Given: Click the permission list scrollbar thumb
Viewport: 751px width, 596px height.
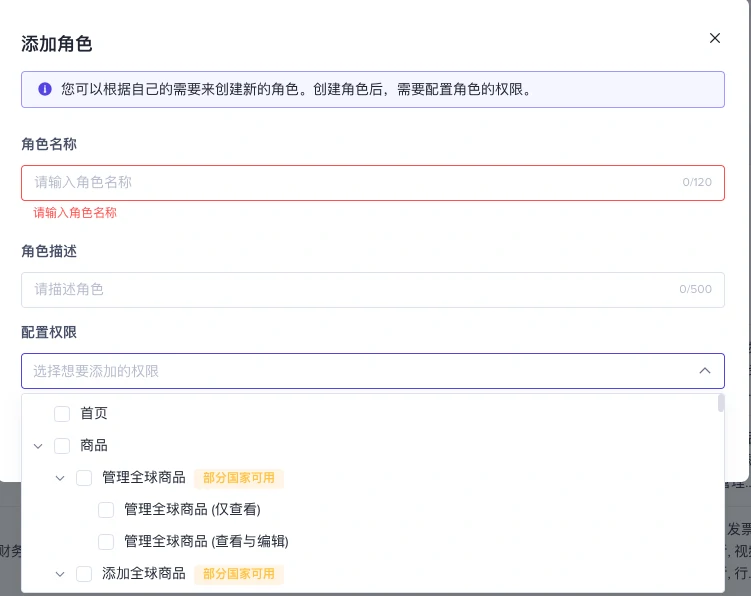Looking at the screenshot, I should click(x=721, y=404).
